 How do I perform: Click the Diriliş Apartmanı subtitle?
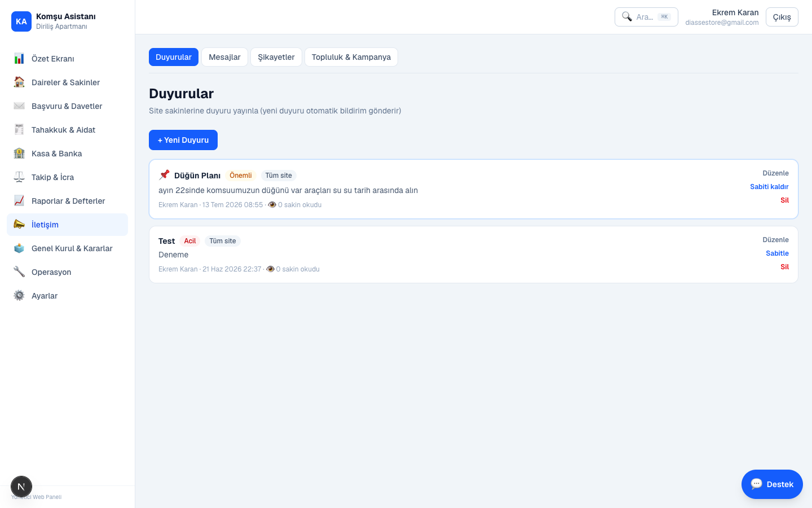coord(61,27)
